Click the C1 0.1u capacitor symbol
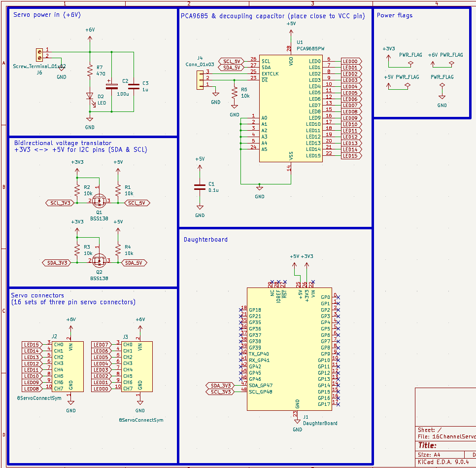This screenshot has height=468, width=476. point(200,187)
